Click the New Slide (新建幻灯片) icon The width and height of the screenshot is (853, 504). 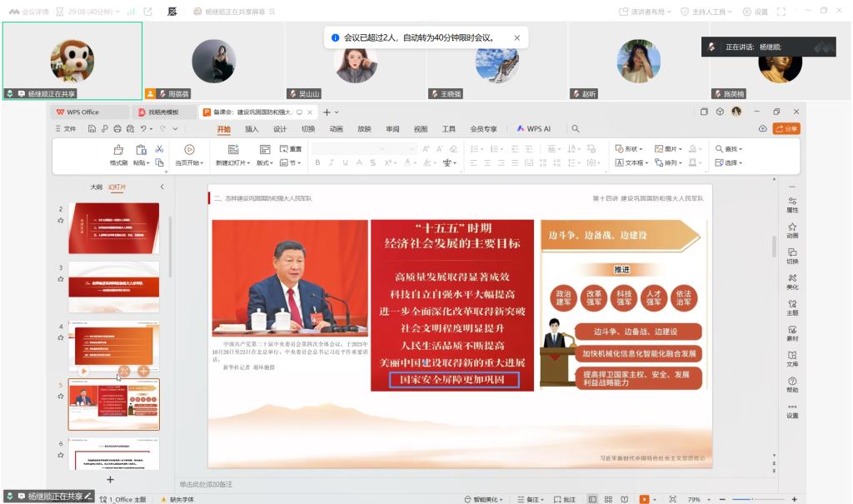point(233,150)
